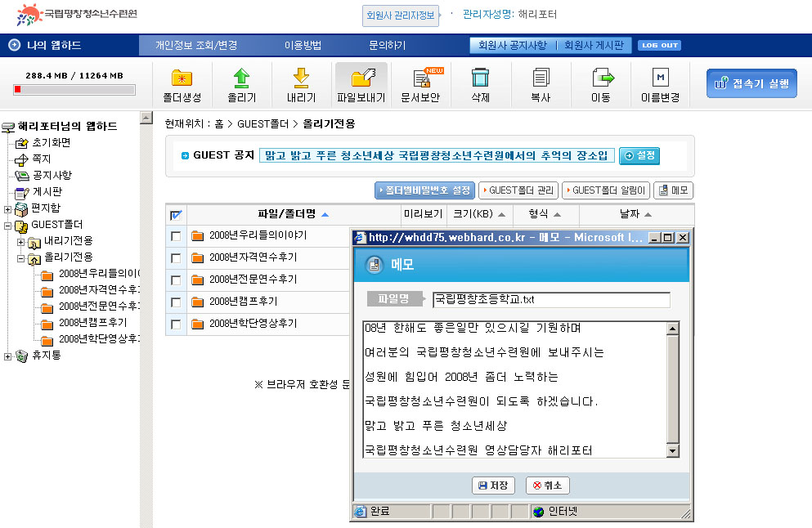Click the 홈 breadcrumb link
812x528 pixels.
[219, 124]
